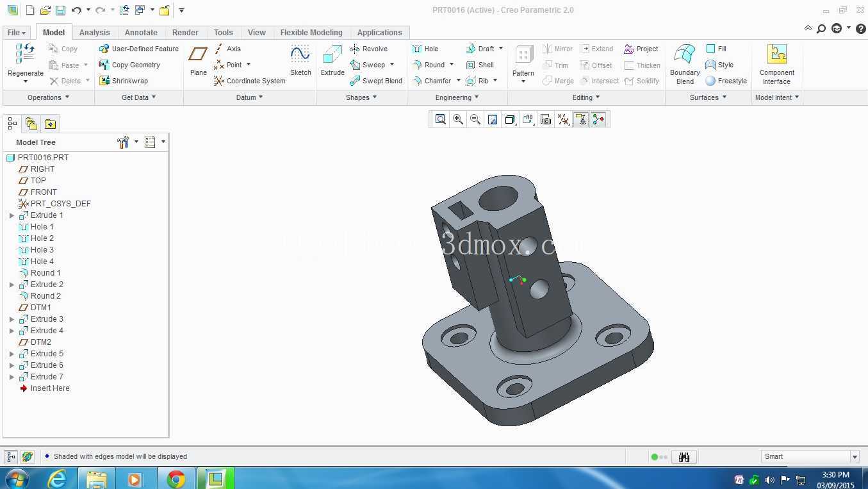Open Model Tree settings hammer icon
The width and height of the screenshot is (868, 489).
coord(123,142)
